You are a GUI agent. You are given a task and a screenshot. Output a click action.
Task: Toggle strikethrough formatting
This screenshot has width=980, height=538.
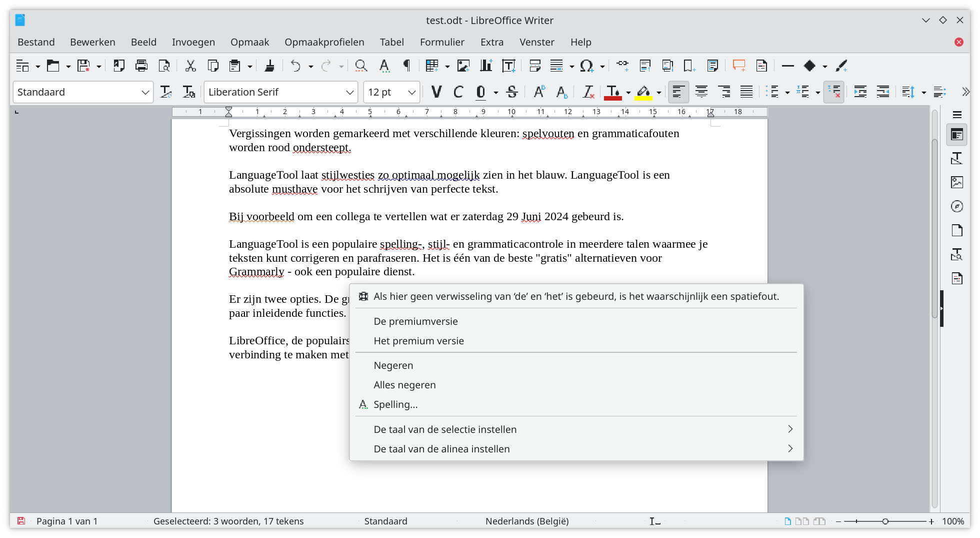[511, 92]
